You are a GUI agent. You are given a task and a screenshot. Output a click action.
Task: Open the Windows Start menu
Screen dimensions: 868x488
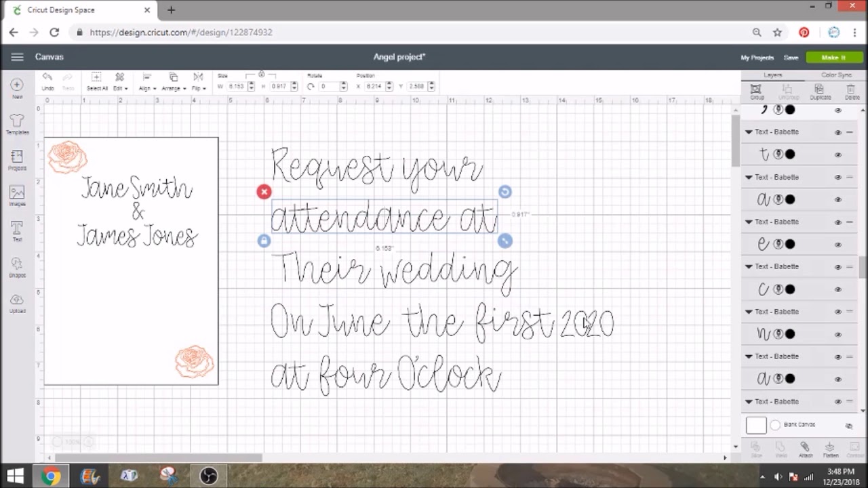point(15,475)
